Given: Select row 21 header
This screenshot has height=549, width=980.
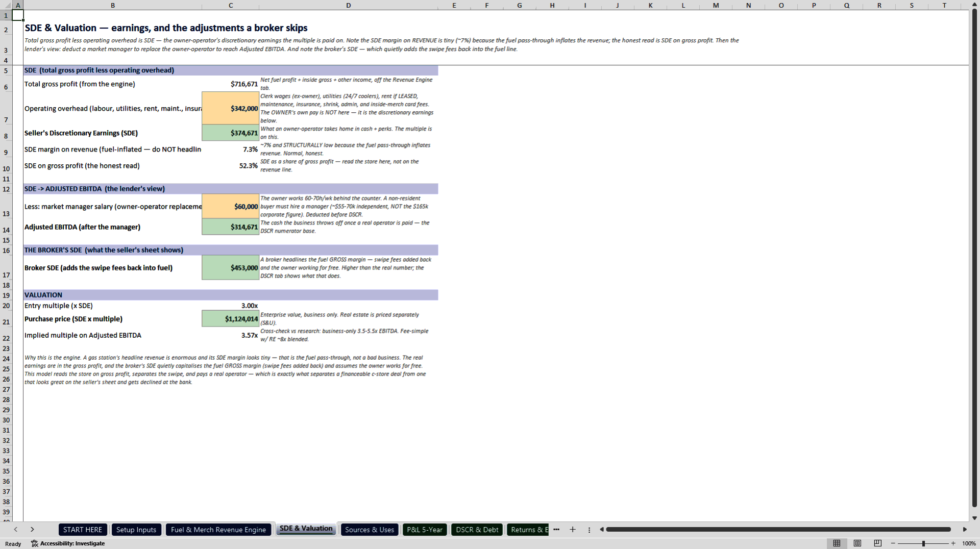Looking at the screenshot, I should pos(6,318).
